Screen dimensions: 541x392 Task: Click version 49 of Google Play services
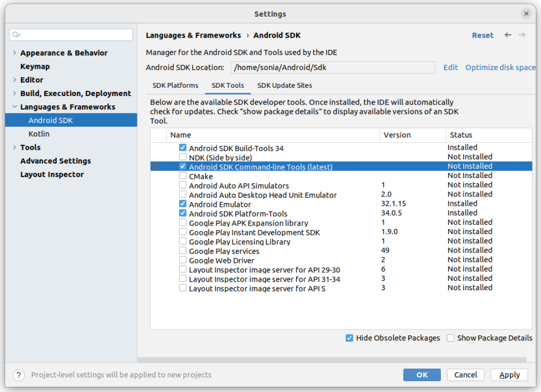point(385,250)
